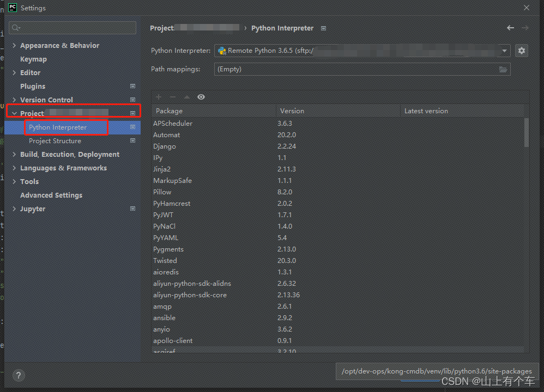Open Keymap settings

pos(33,59)
